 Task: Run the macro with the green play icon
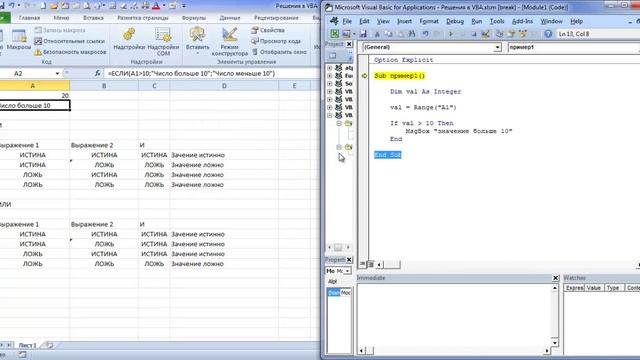(x=451, y=34)
